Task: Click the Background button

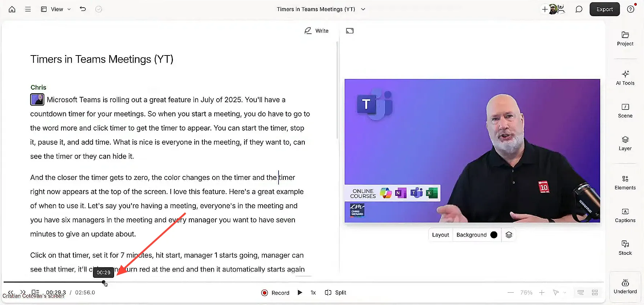Action: pos(471,235)
